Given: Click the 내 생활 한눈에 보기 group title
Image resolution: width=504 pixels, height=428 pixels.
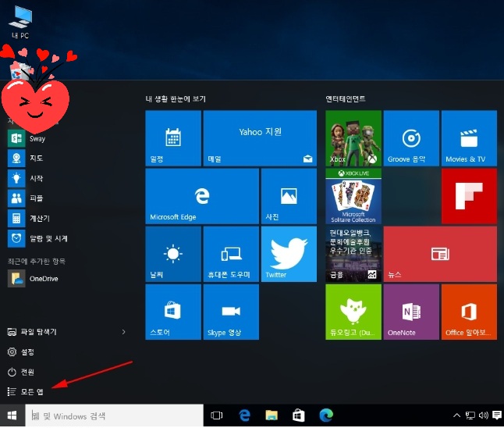Looking at the screenshot, I should pos(176,98).
